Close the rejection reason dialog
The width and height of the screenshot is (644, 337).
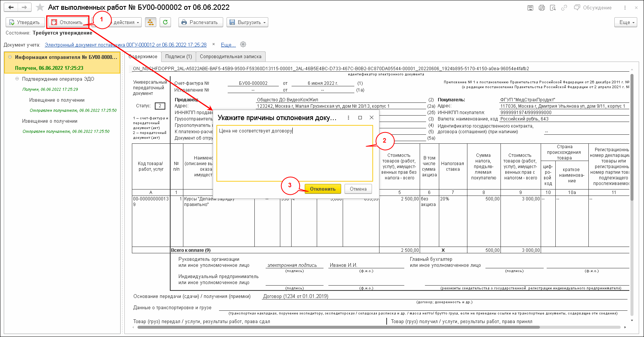(x=372, y=117)
